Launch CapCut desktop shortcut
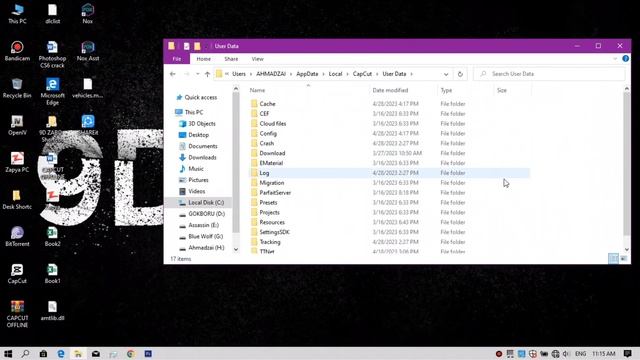The height and width of the screenshot is (360, 640). [x=17, y=273]
